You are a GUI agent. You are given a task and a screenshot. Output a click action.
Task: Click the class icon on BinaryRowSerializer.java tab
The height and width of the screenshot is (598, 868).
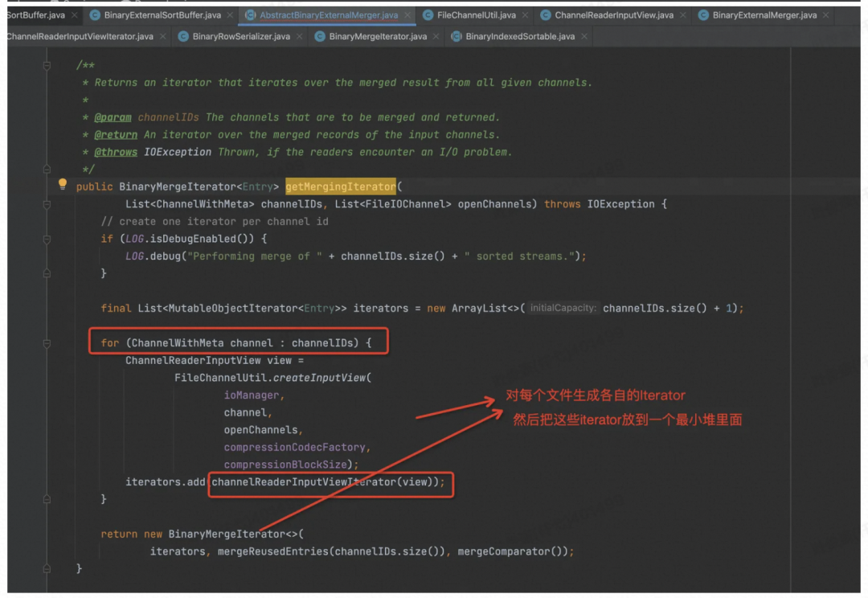[x=183, y=36]
